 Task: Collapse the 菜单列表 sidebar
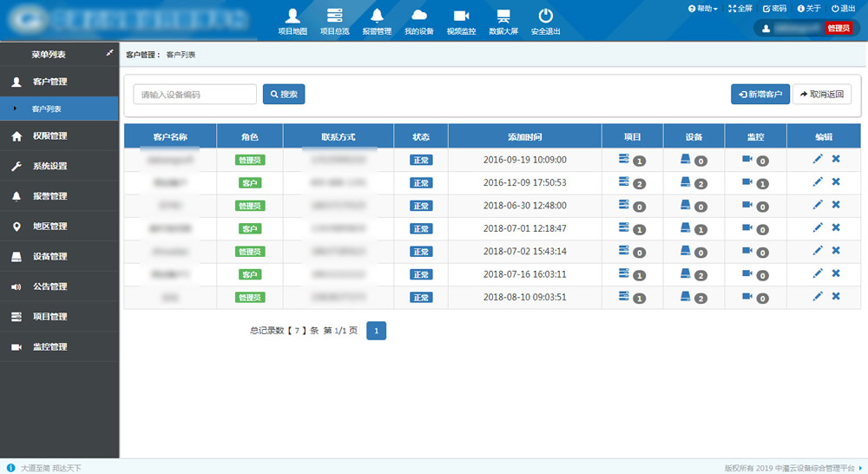coord(109,54)
